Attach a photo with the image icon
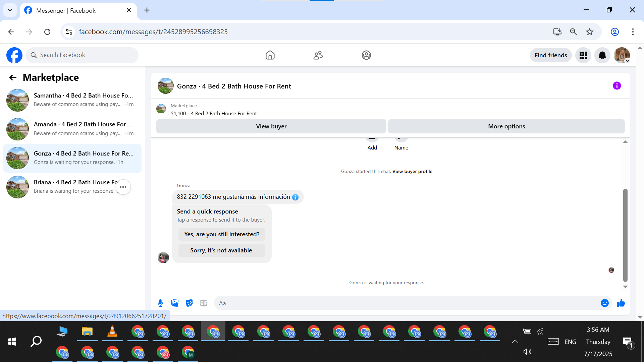Image resolution: width=644 pixels, height=362 pixels. click(x=175, y=303)
